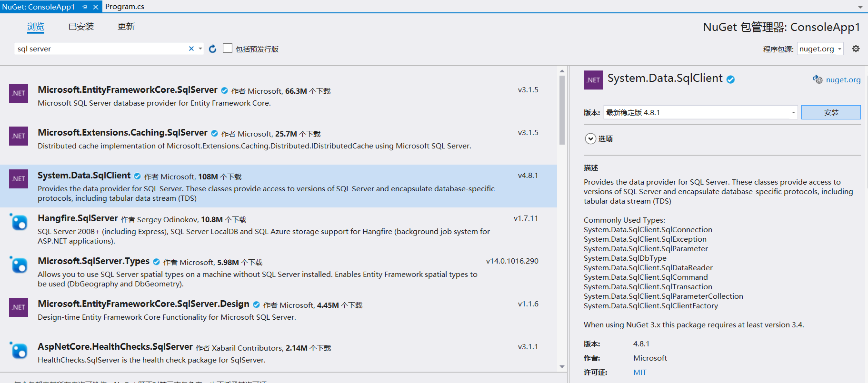Click Microsoft.Extensions.Caching.SqlServer .NET icon
The image size is (868, 383).
pos(19,136)
